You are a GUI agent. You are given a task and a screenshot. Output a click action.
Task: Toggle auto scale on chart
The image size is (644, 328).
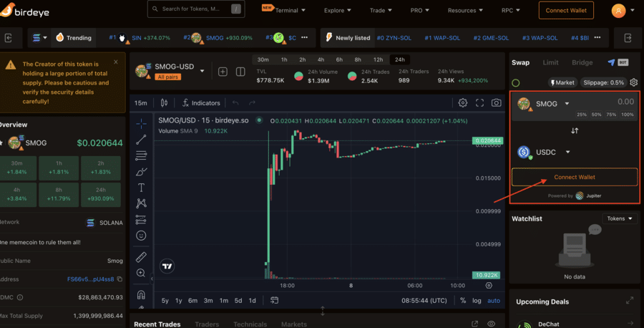pos(494,301)
